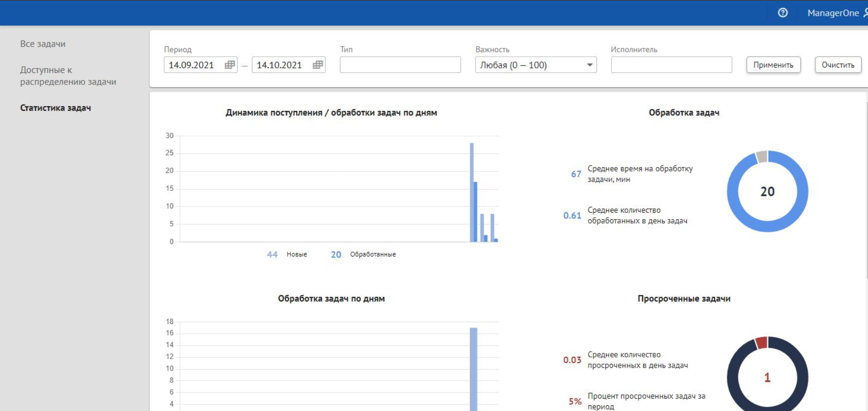Open importance selector showing Любая (0 — 100)

click(535, 65)
